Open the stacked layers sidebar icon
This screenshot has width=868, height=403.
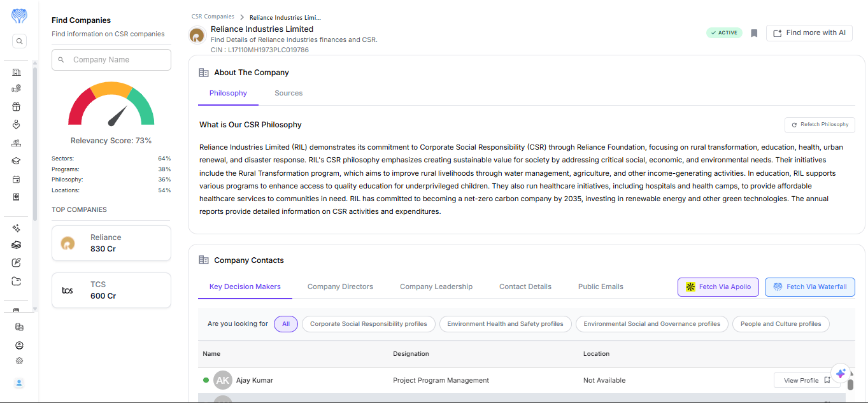[x=17, y=244]
